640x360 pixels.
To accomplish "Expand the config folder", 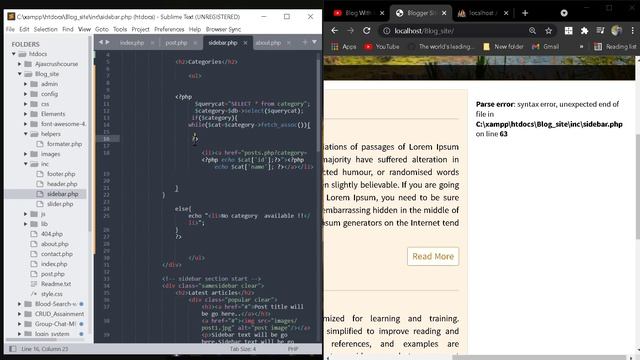I will pos(26,94).
